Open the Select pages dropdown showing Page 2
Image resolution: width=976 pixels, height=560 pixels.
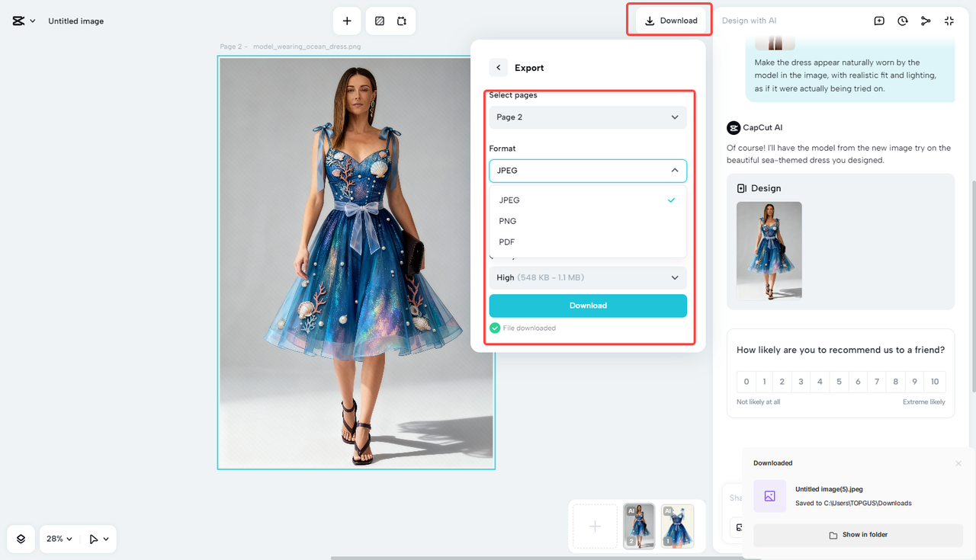point(587,117)
